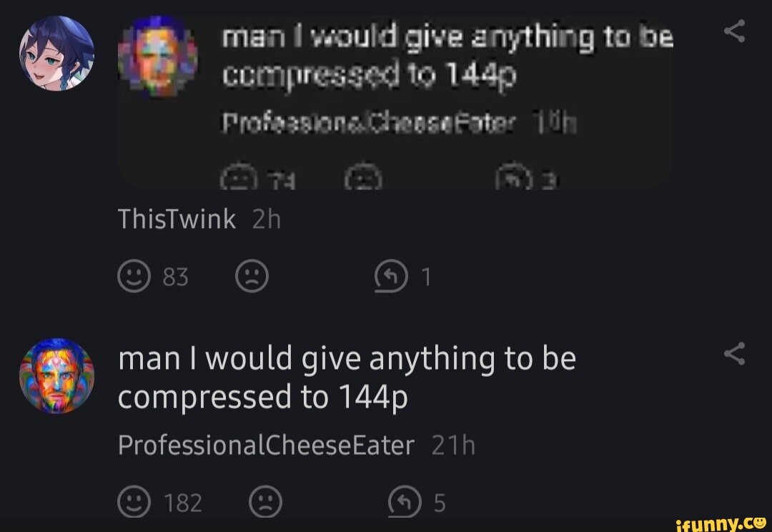Frown at ProfessionalCheeseEater's comment
The height and width of the screenshot is (532, 772).
265,503
